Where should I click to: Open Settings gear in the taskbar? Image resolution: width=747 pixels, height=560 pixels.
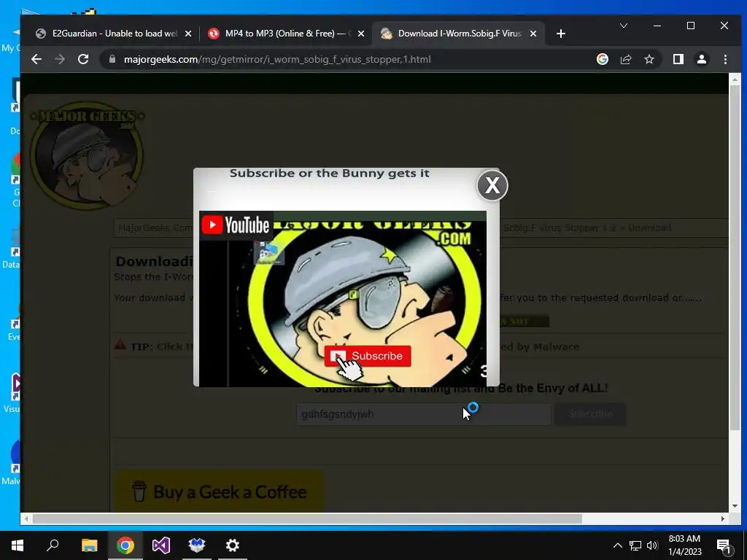(x=233, y=545)
